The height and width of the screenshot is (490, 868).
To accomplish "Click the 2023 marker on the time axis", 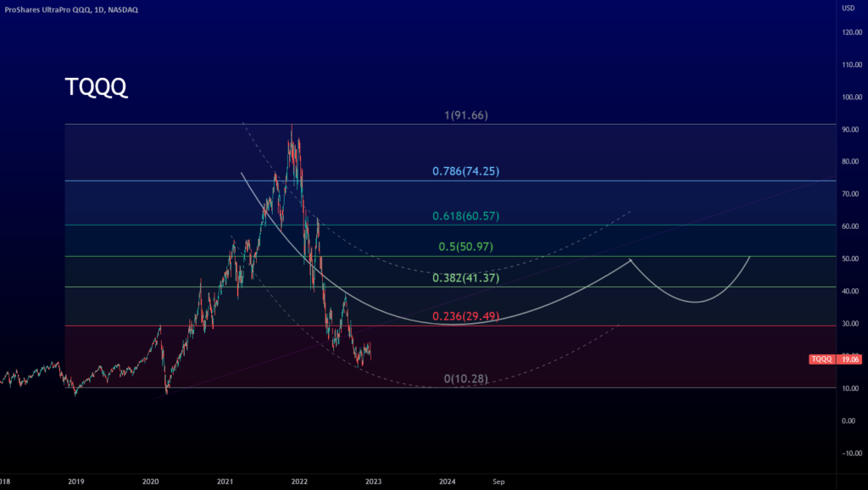I will pyautogui.click(x=373, y=482).
